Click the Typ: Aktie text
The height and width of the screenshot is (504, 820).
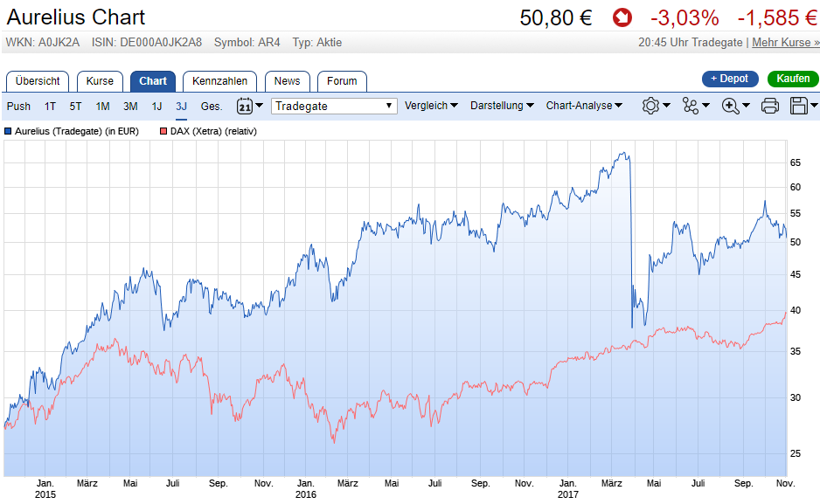tap(317, 43)
